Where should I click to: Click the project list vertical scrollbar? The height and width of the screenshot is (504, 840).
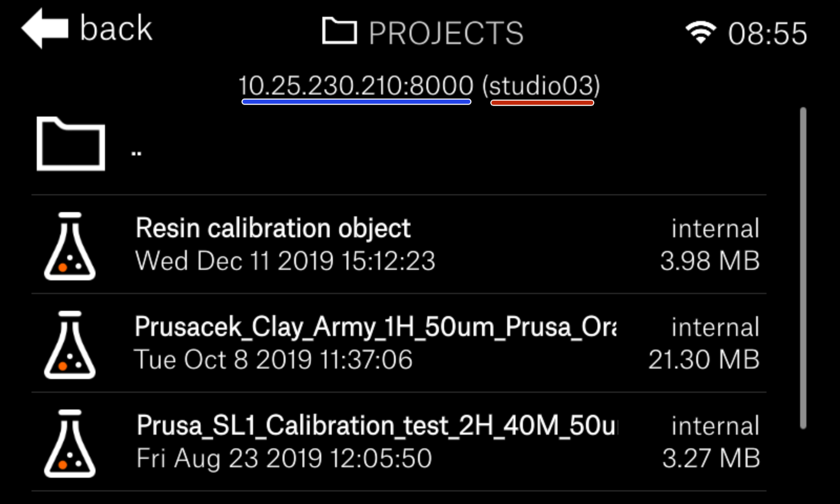pyautogui.click(x=803, y=268)
